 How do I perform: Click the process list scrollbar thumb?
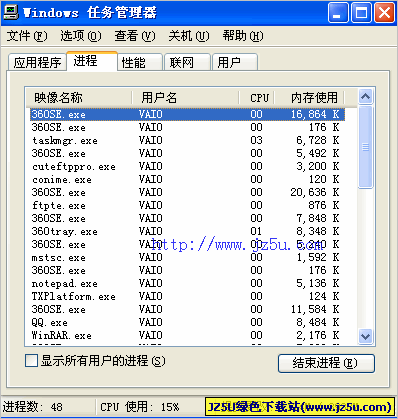365,147
